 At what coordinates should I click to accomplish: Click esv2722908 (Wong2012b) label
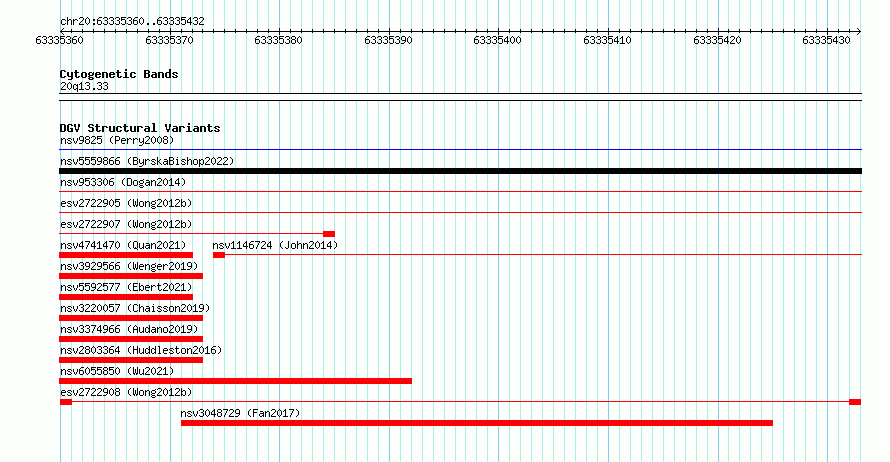click(x=126, y=392)
